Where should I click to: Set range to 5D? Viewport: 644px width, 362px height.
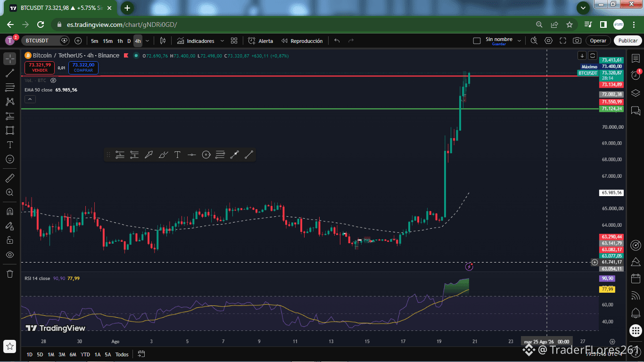click(40, 354)
